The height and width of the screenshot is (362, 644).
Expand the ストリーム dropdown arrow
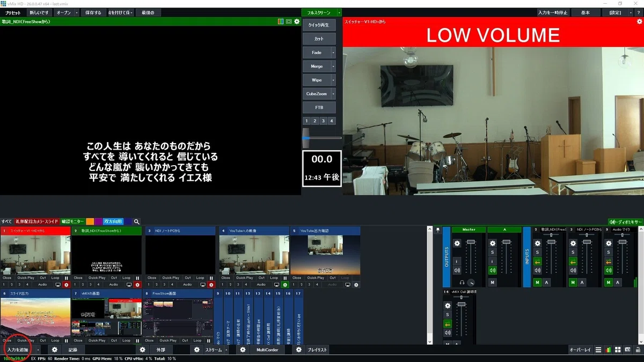(x=226, y=350)
